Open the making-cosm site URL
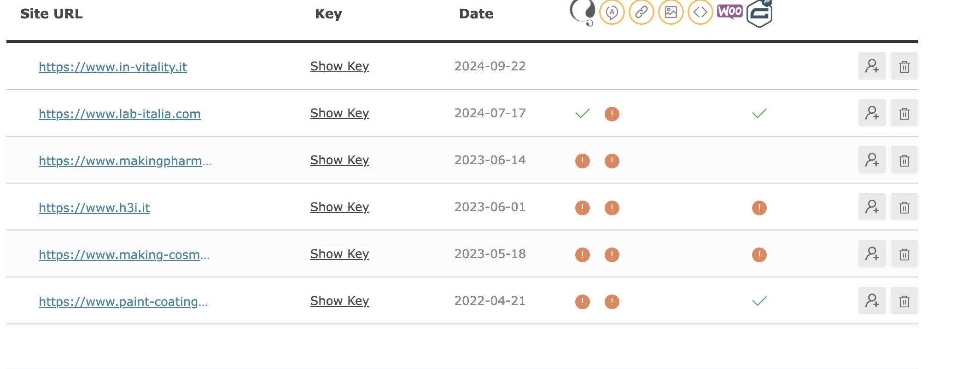 pos(124,255)
